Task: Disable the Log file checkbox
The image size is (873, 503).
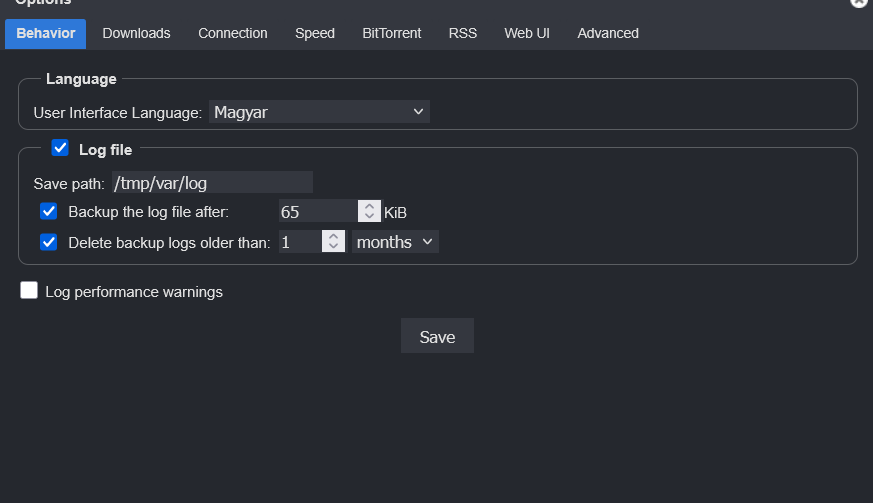Action: pos(60,149)
